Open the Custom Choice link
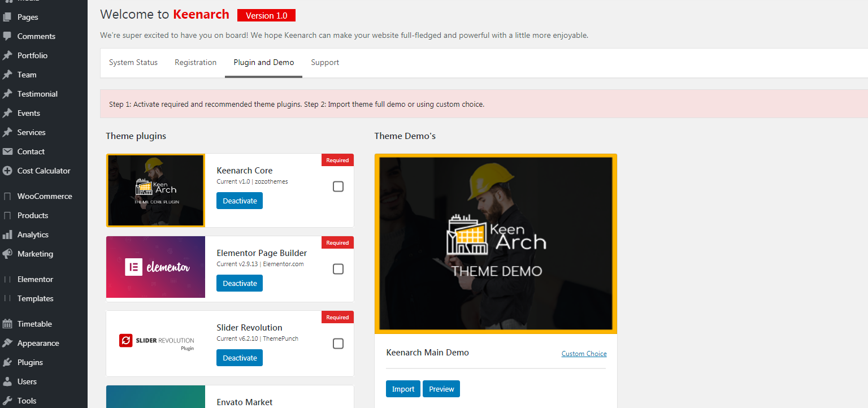 tap(584, 354)
